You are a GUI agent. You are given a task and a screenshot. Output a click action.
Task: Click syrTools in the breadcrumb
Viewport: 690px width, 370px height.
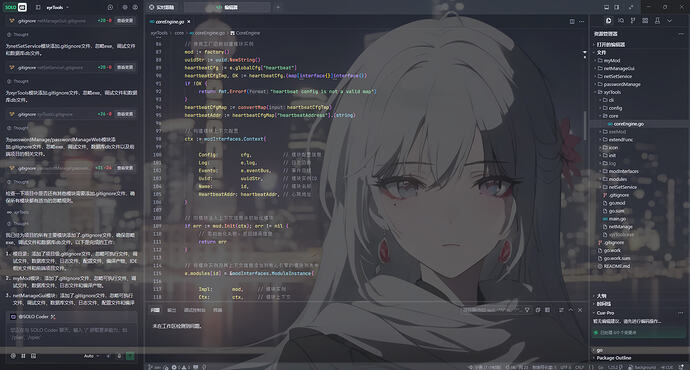(159, 33)
